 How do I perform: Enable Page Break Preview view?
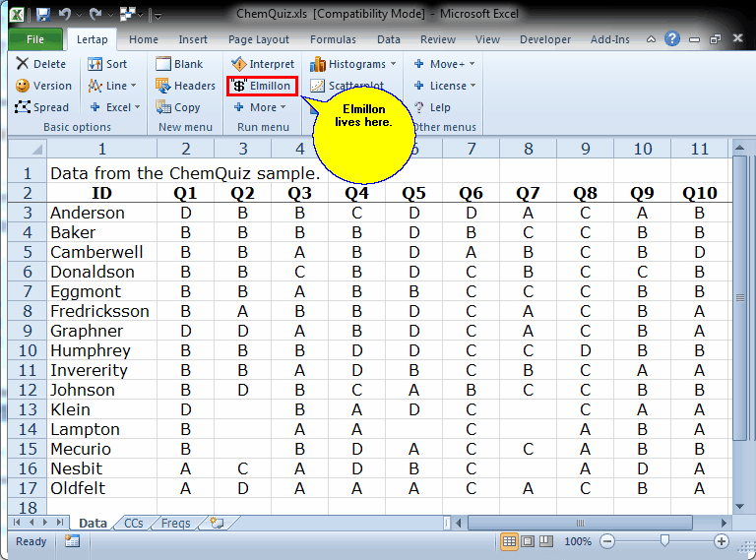546,542
